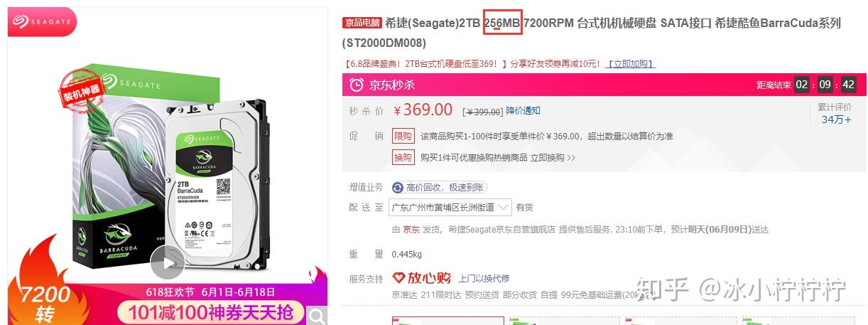
Task: Click the 京品电脑 red tag badge
Action: 362,23
